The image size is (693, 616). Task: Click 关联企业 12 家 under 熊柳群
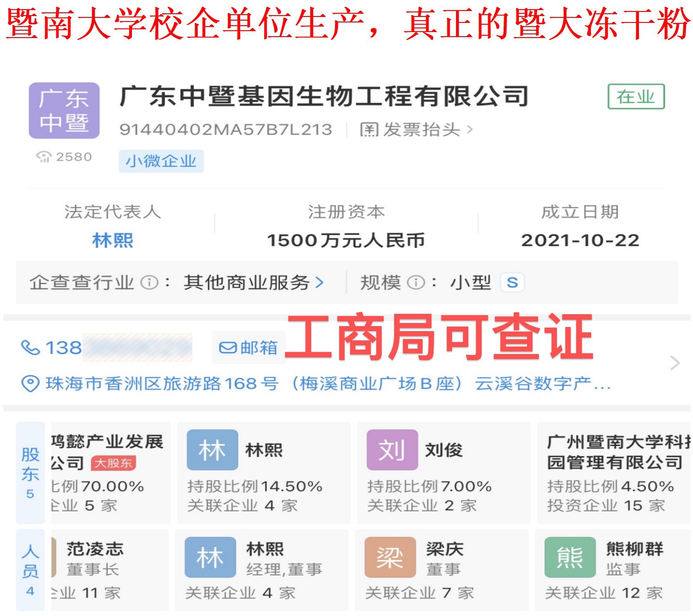(x=604, y=593)
